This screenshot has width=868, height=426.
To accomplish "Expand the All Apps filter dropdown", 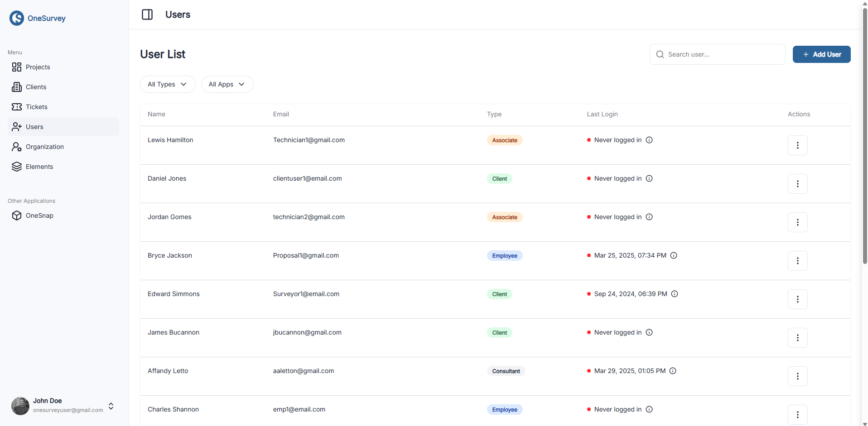I will pos(227,84).
